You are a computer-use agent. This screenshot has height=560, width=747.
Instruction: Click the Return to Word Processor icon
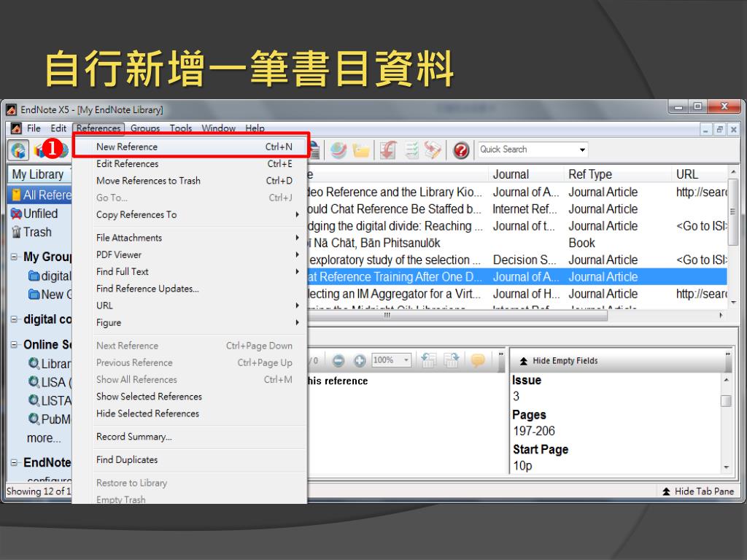pos(433,150)
